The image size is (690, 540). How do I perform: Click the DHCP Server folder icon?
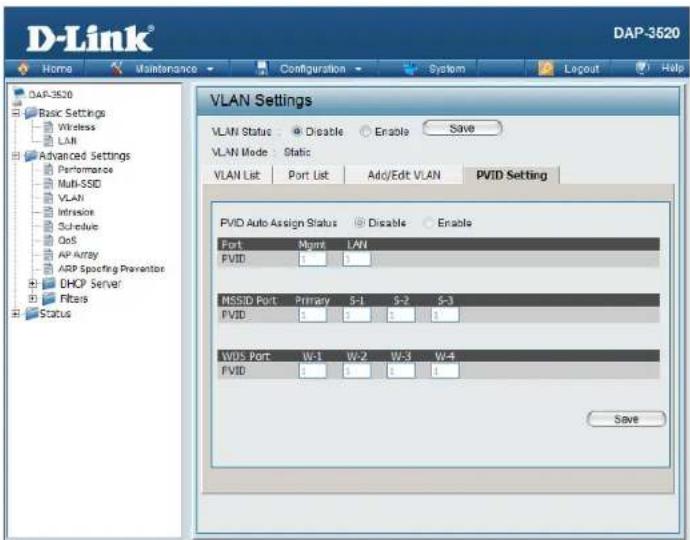(49, 283)
